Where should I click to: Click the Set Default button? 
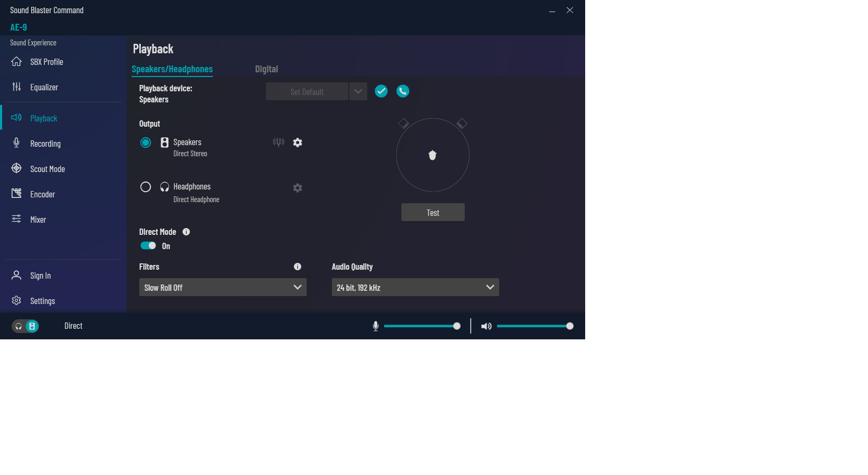pos(307,91)
